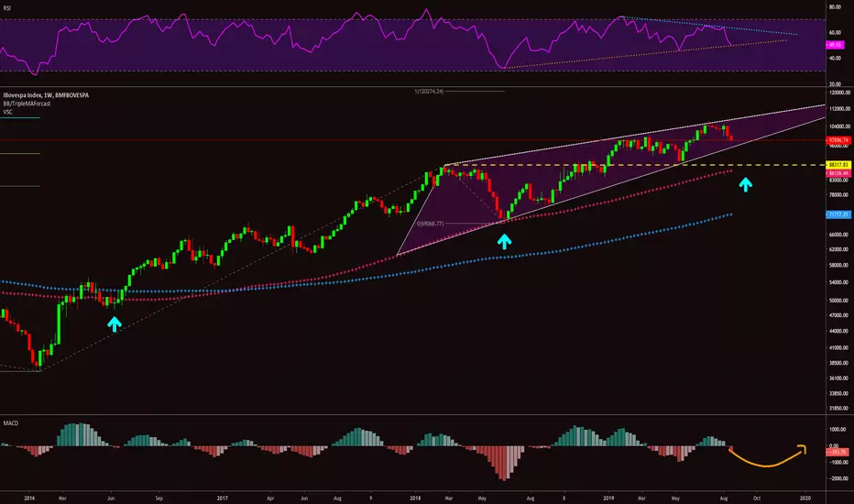Click 38500.00 on the price axis

(839, 363)
